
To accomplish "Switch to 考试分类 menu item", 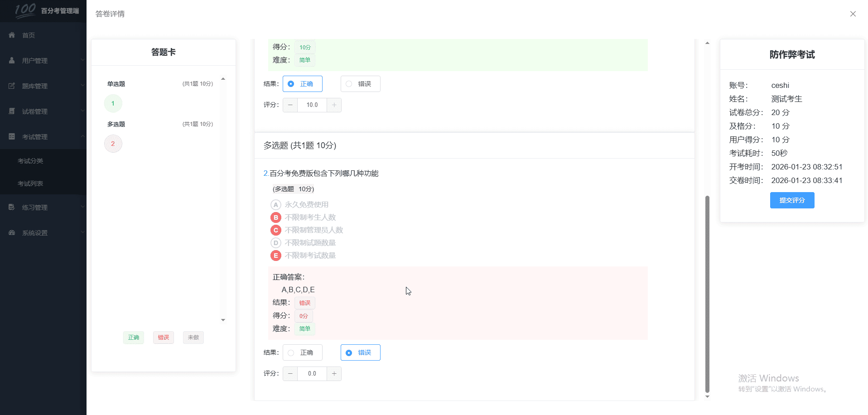I will pos(30,160).
